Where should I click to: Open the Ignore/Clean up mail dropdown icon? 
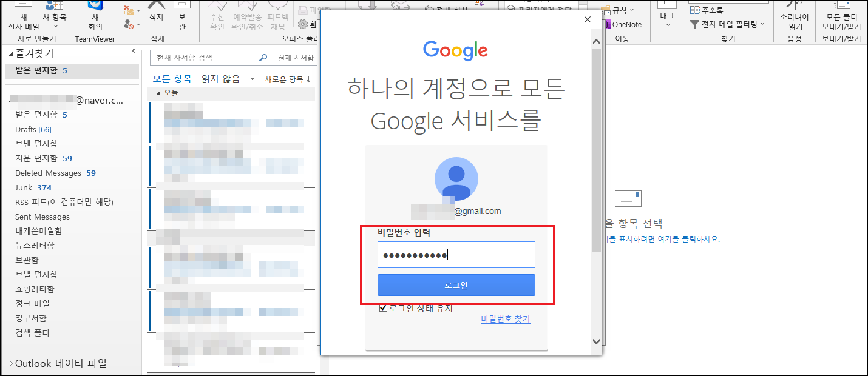point(132,10)
